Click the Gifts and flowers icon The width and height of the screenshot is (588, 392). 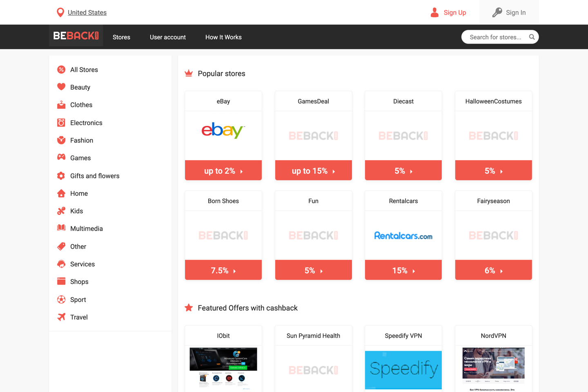pyautogui.click(x=61, y=176)
